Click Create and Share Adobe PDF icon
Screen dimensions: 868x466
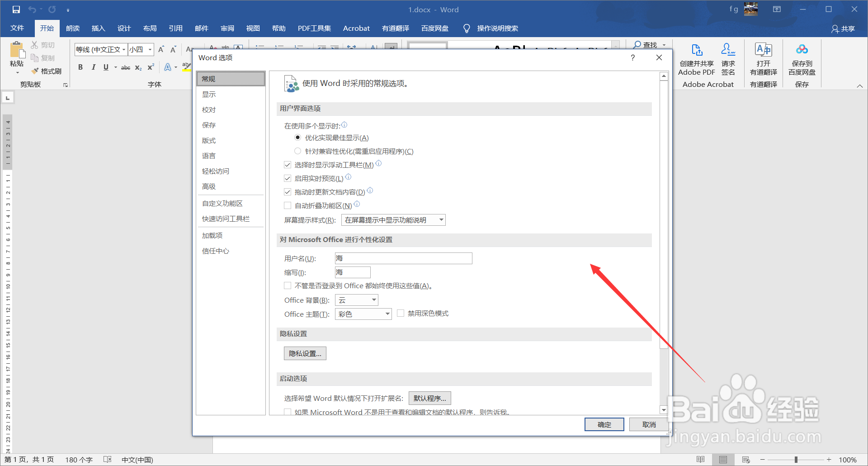tap(697, 50)
